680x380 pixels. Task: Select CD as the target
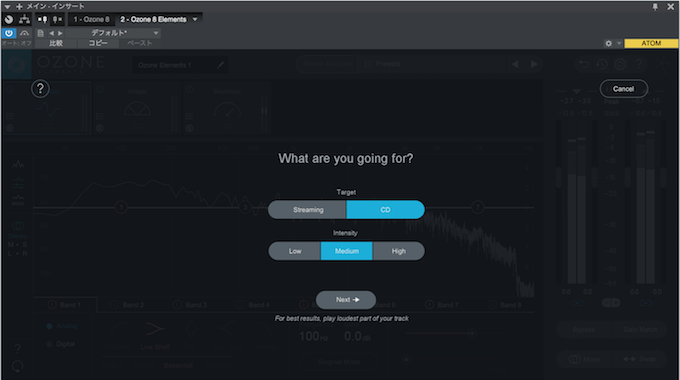coord(386,210)
